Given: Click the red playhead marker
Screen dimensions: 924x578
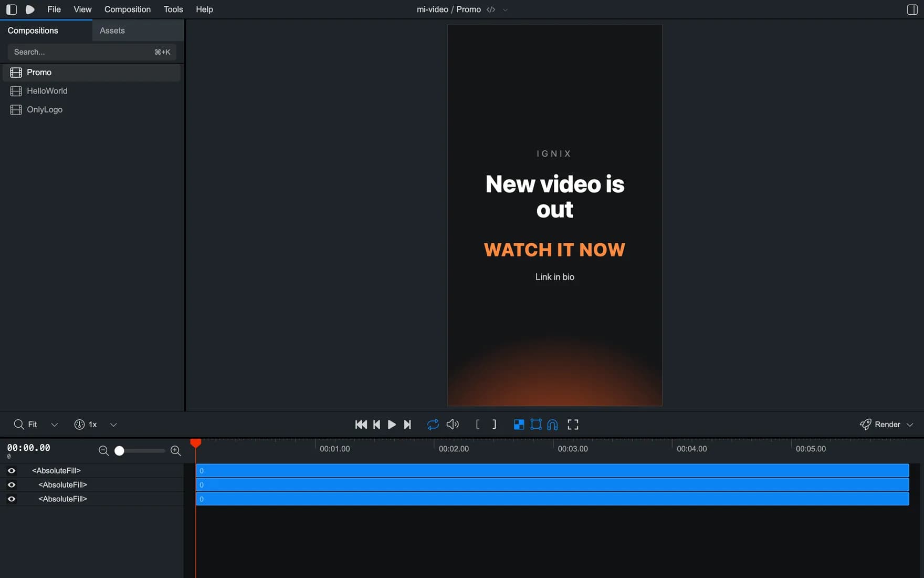Looking at the screenshot, I should pyautogui.click(x=195, y=443).
